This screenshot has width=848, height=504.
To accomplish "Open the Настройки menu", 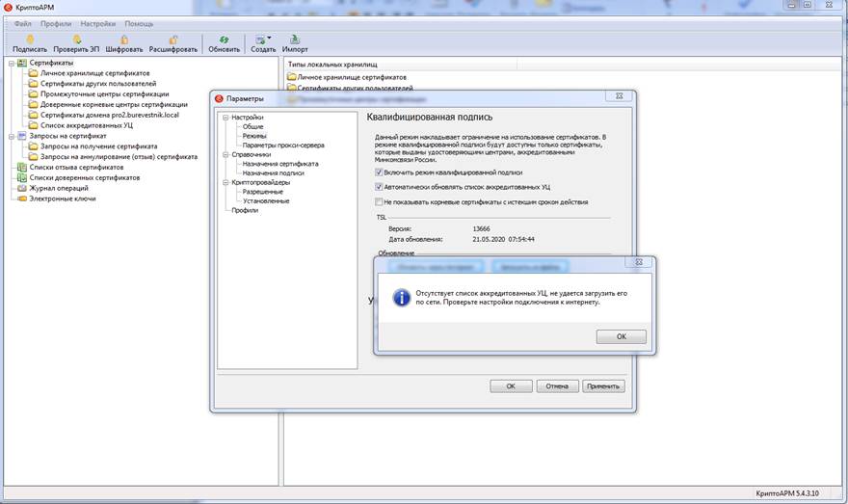I will pos(98,24).
